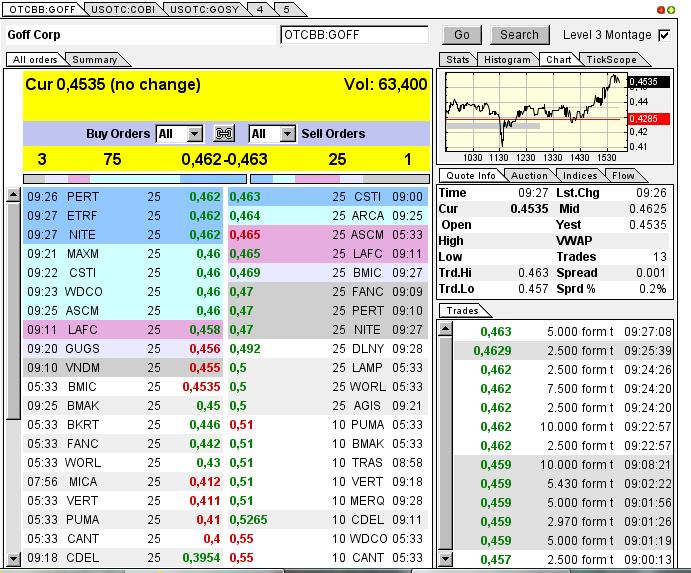
Task: Click the sell side depth color bar
Action: click(x=340, y=179)
